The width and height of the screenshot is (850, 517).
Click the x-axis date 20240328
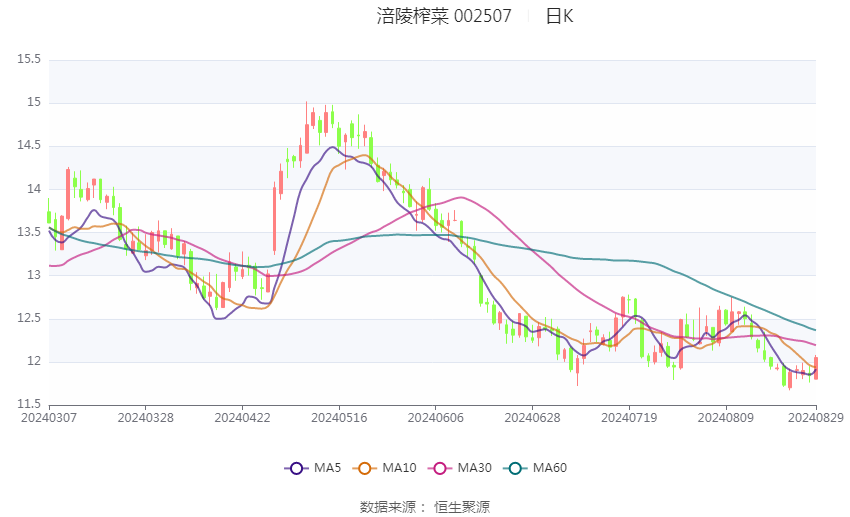[x=146, y=418]
